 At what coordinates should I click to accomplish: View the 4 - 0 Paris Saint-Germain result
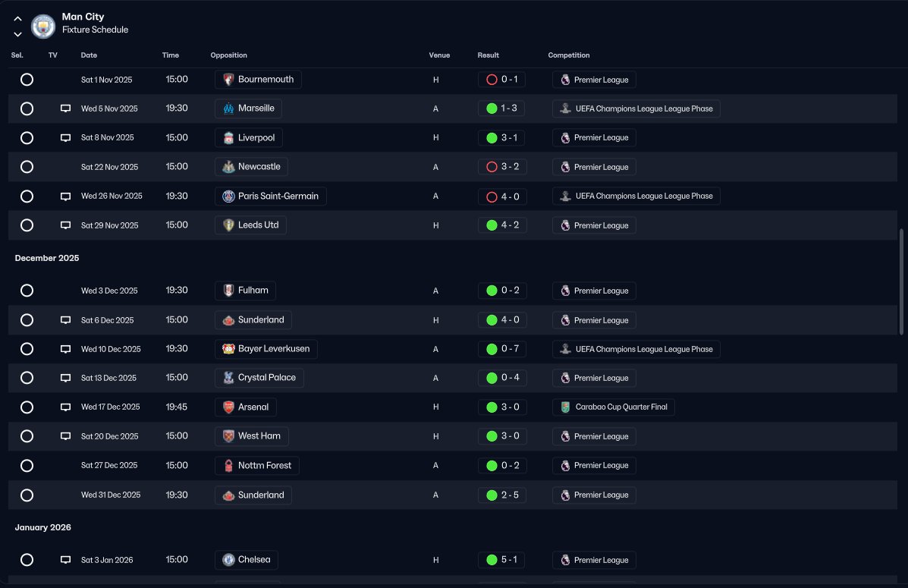click(502, 197)
